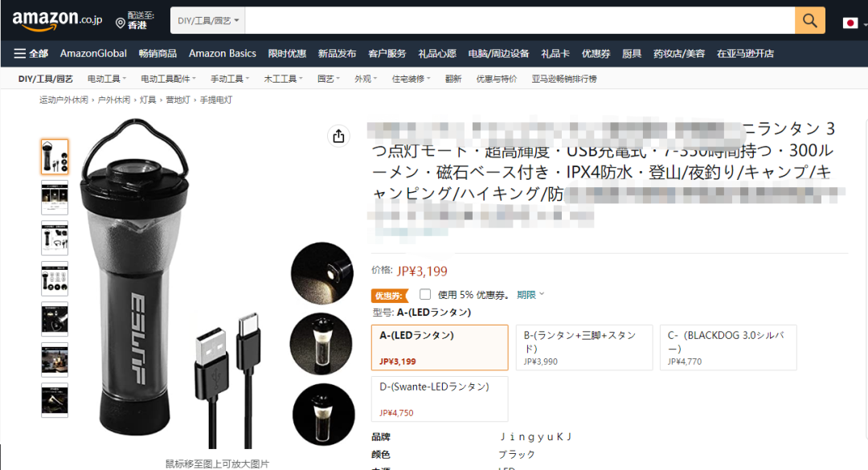The width and height of the screenshot is (868, 470).
Task: Open 礼品卡 in the nav bar
Action: [555, 54]
